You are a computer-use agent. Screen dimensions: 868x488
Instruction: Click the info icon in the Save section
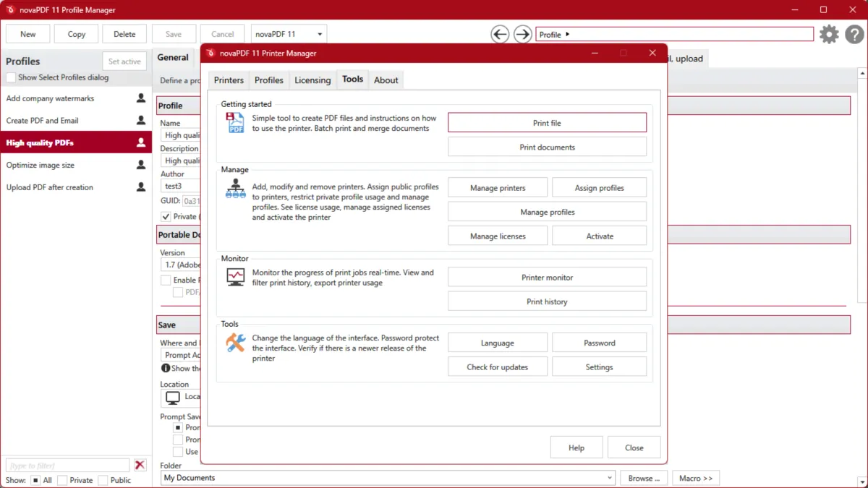pos(166,368)
